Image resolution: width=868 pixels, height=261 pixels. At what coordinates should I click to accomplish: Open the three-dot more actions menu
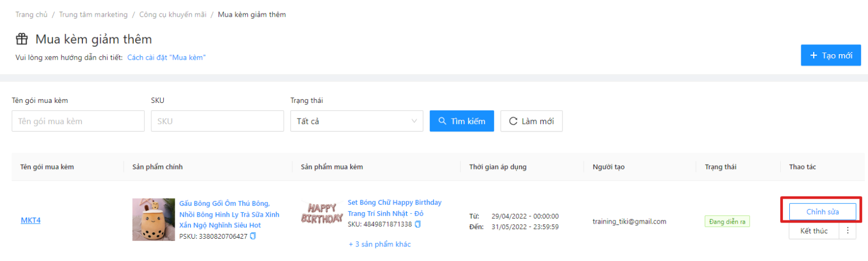[x=847, y=231]
